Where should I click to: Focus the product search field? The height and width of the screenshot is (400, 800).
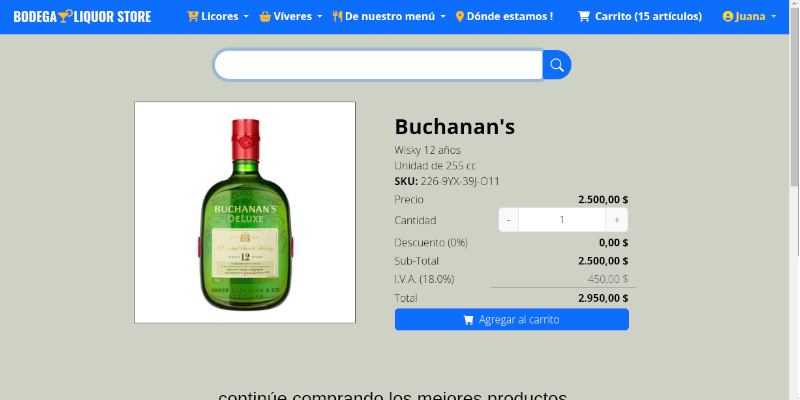click(378, 65)
